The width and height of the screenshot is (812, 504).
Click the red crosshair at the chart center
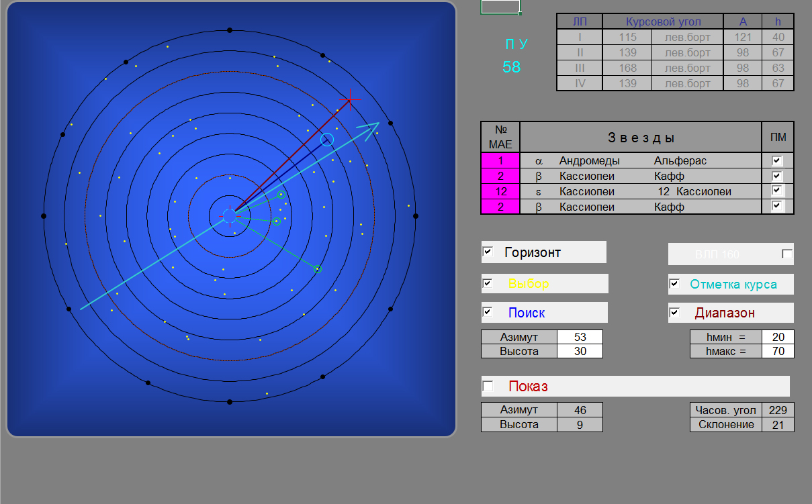[230, 215]
